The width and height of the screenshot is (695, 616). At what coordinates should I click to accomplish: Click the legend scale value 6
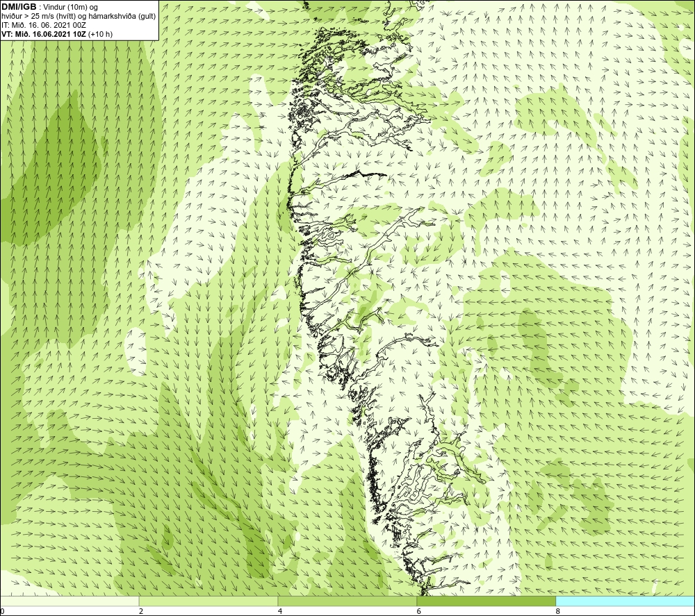click(x=419, y=612)
